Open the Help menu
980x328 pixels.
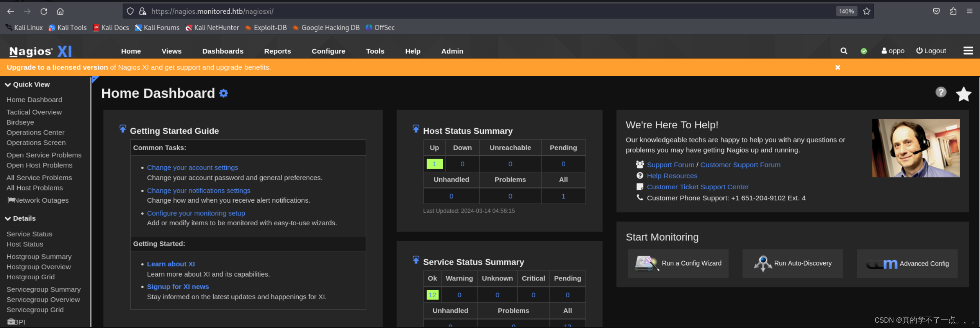pyautogui.click(x=413, y=51)
